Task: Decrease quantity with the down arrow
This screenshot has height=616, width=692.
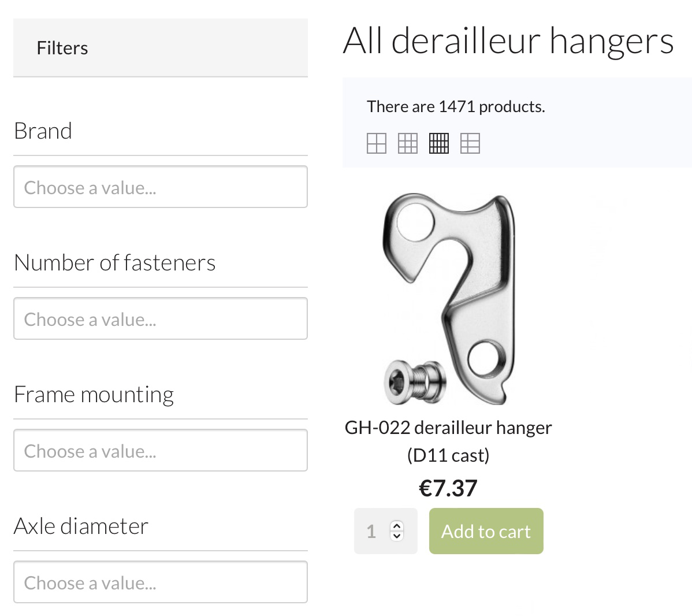Action: click(x=396, y=536)
